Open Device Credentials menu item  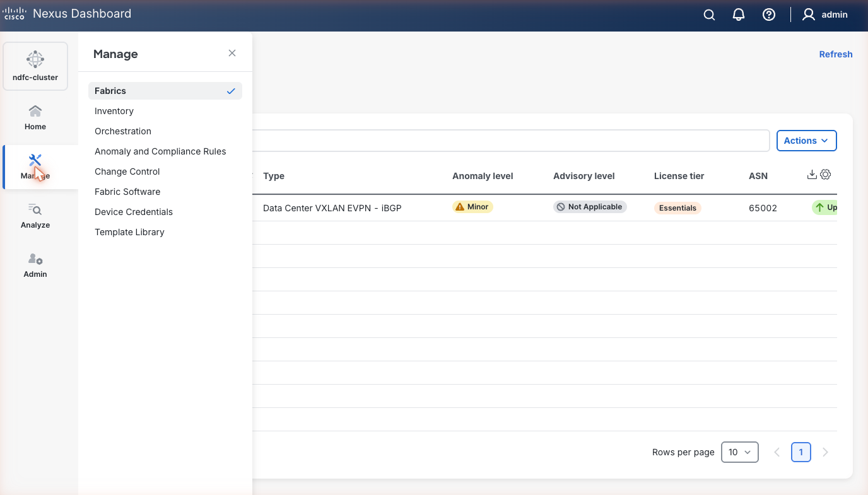134,212
